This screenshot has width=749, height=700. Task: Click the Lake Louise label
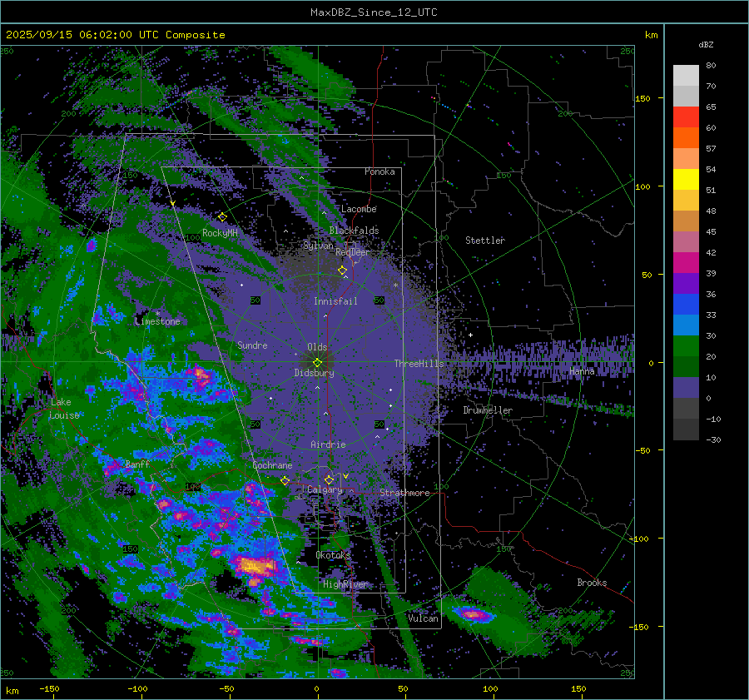click(64, 409)
